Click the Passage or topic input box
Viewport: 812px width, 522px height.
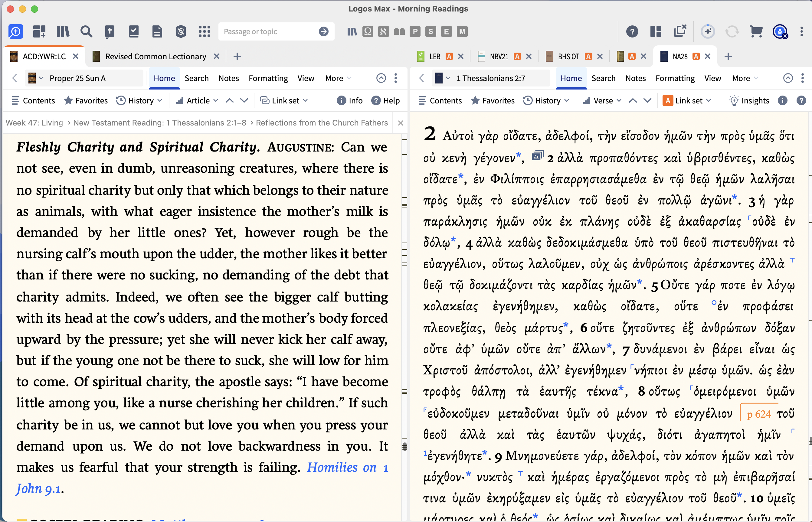pos(268,31)
